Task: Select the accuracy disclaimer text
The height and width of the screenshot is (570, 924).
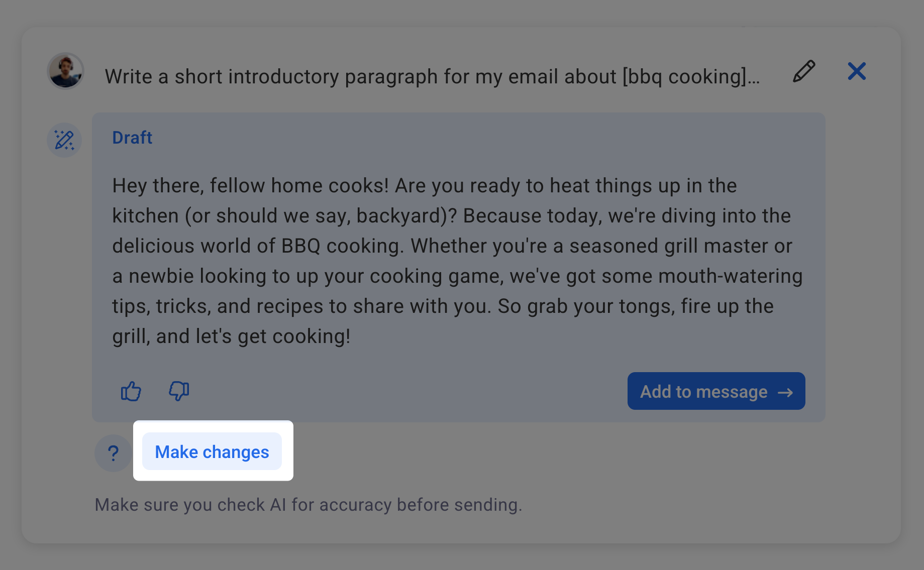Action: click(x=309, y=505)
